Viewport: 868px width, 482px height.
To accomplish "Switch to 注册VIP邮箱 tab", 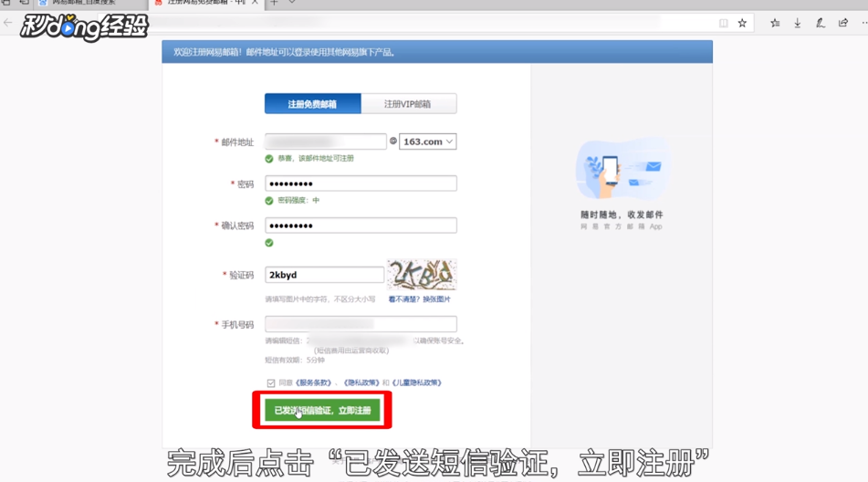I will (x=409, y=103).
